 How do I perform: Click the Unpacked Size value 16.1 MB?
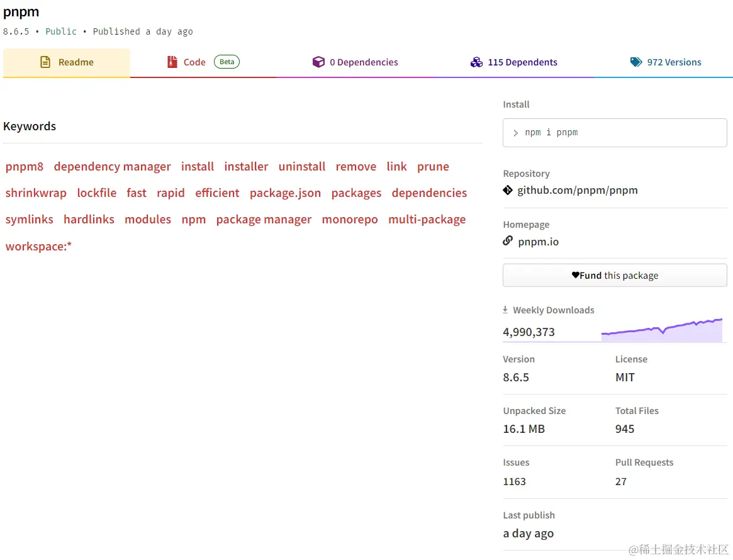(x=523, y=428)
